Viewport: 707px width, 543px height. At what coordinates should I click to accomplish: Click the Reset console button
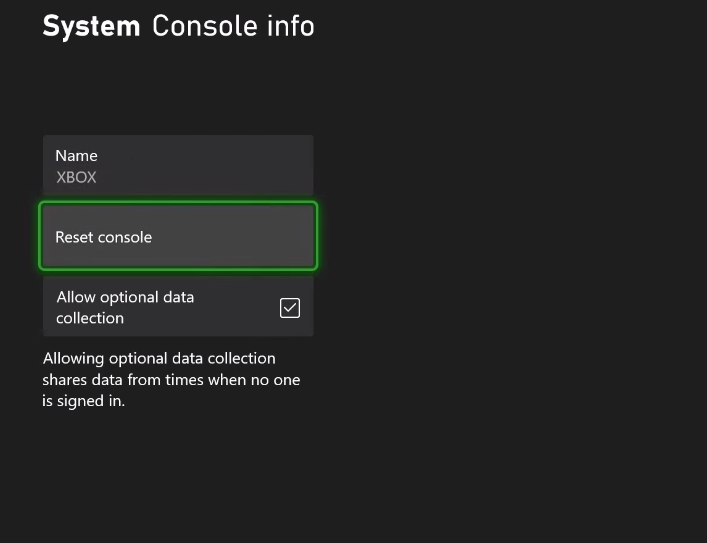(x=178, y=237)
